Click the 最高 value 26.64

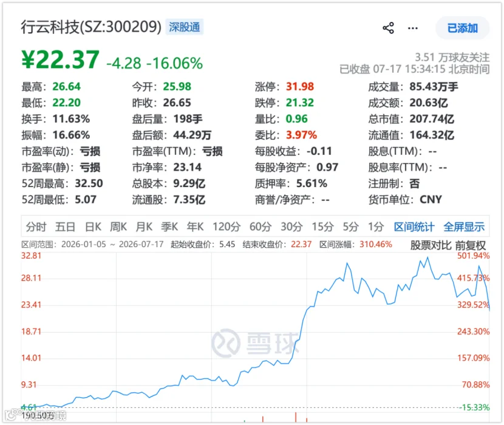coord(67,86)
